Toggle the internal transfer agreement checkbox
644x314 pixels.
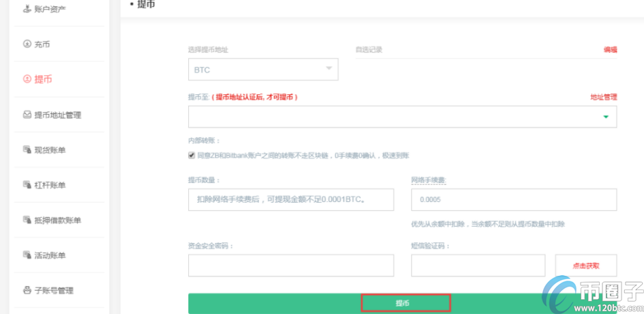tap(192, 156)
